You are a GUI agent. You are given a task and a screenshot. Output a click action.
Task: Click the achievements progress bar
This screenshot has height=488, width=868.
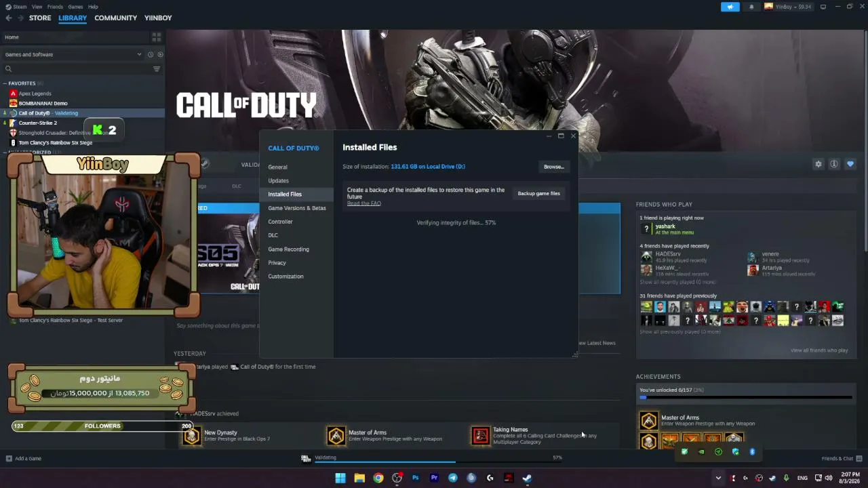745,398
